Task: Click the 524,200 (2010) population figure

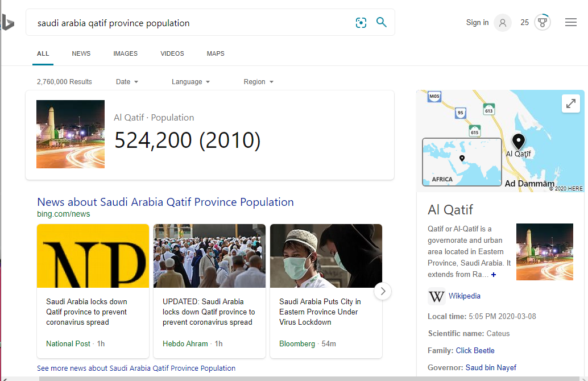Action: pyautogui.click(x=187, y=140)
